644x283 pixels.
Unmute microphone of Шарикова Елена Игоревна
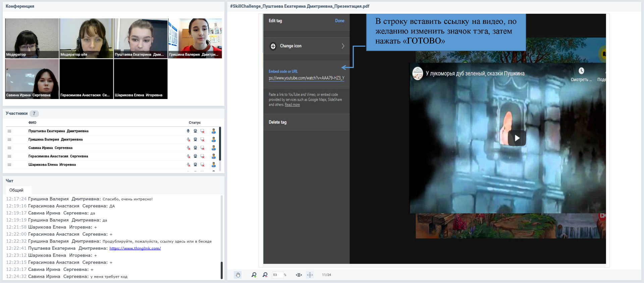click(188, 164)
